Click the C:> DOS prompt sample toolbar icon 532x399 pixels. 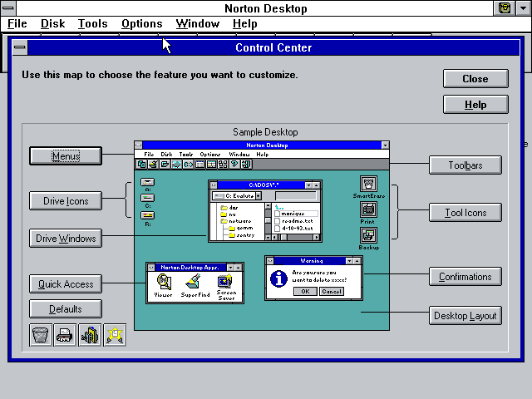click(188, 165)
